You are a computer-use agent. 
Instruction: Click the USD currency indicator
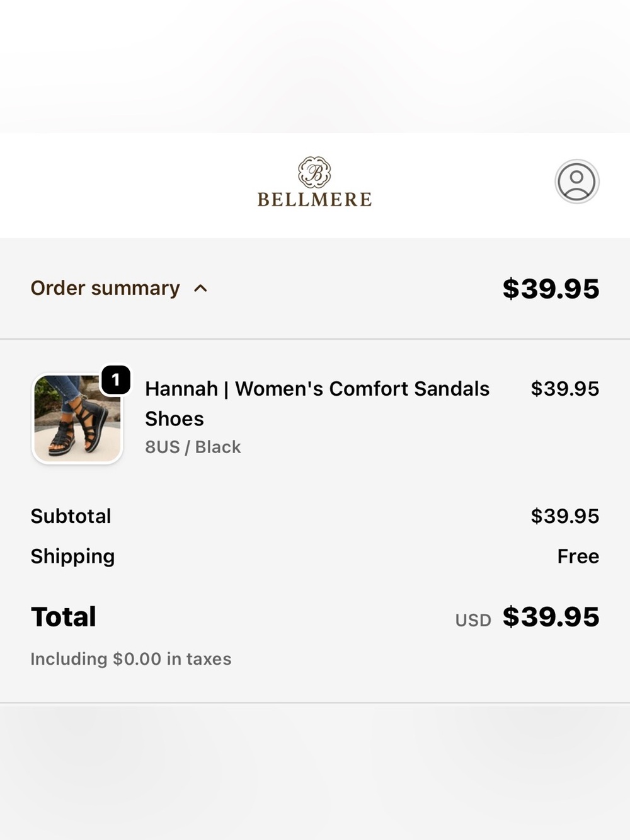pos(473,620)
